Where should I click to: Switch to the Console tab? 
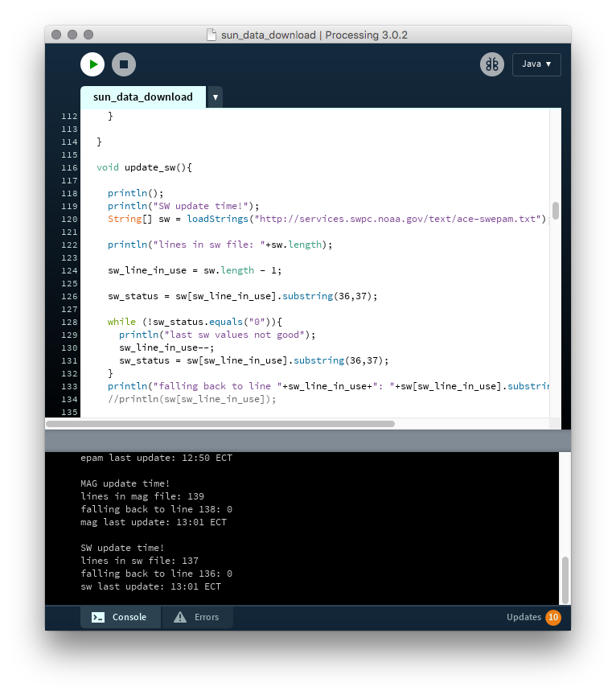click(120, 617)
